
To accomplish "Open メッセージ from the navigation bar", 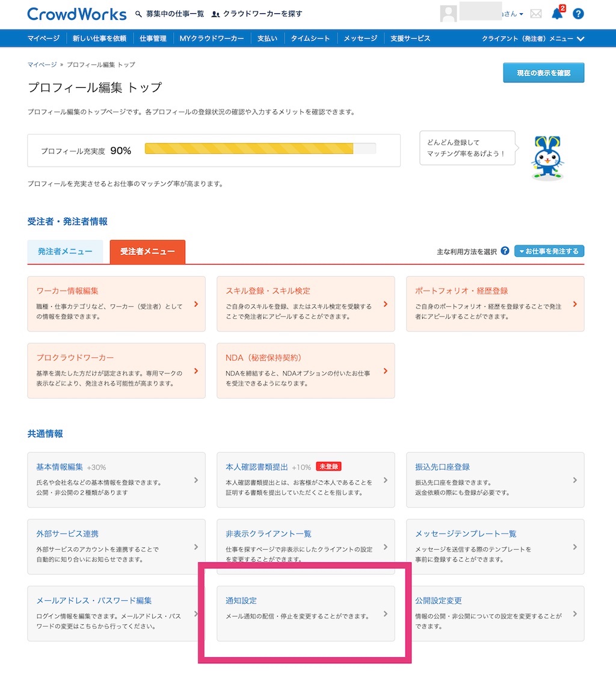I will (360, 37).
